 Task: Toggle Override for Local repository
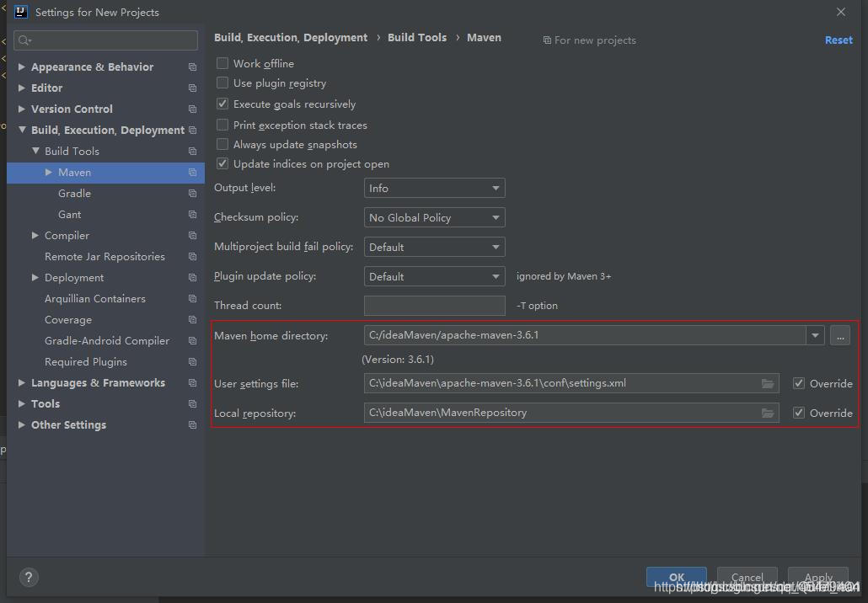[x=799, y=413]
